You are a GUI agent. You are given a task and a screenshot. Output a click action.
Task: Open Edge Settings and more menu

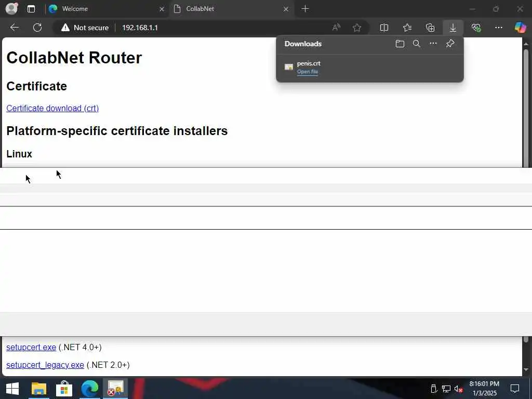point(498,28)
